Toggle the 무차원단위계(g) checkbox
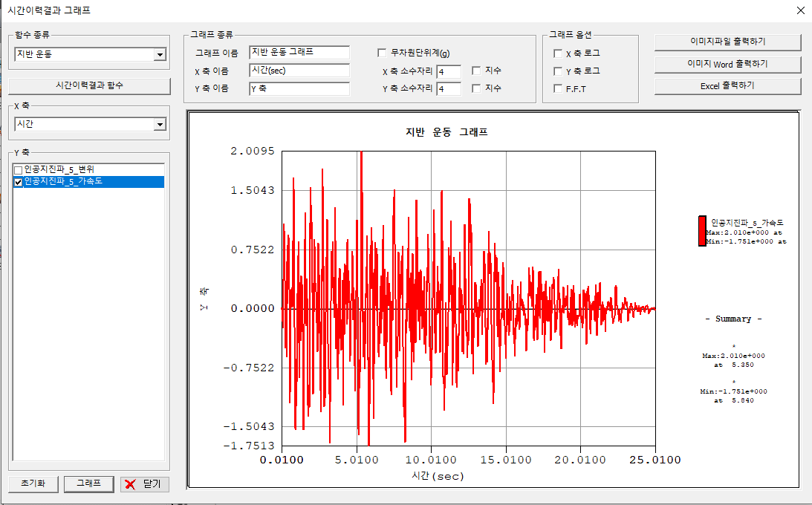Screen dimensions: 812x505 pyautogui.click(x=382, y=53)
